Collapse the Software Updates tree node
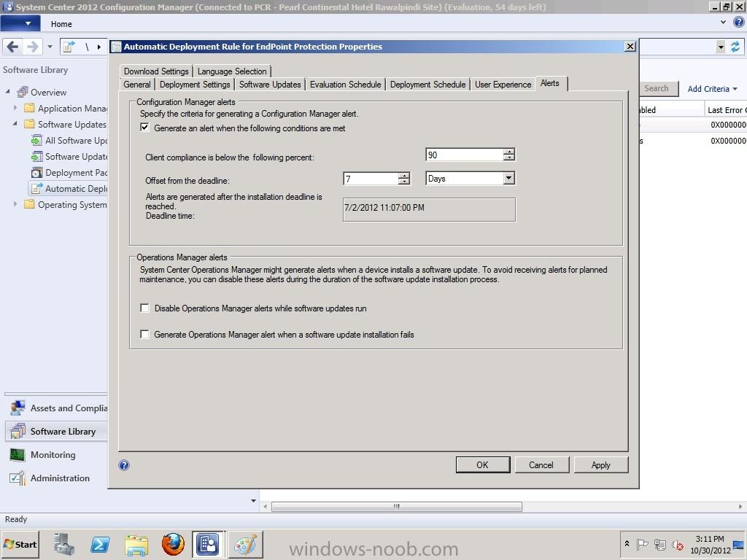747x560 pixels. [15, 124]
